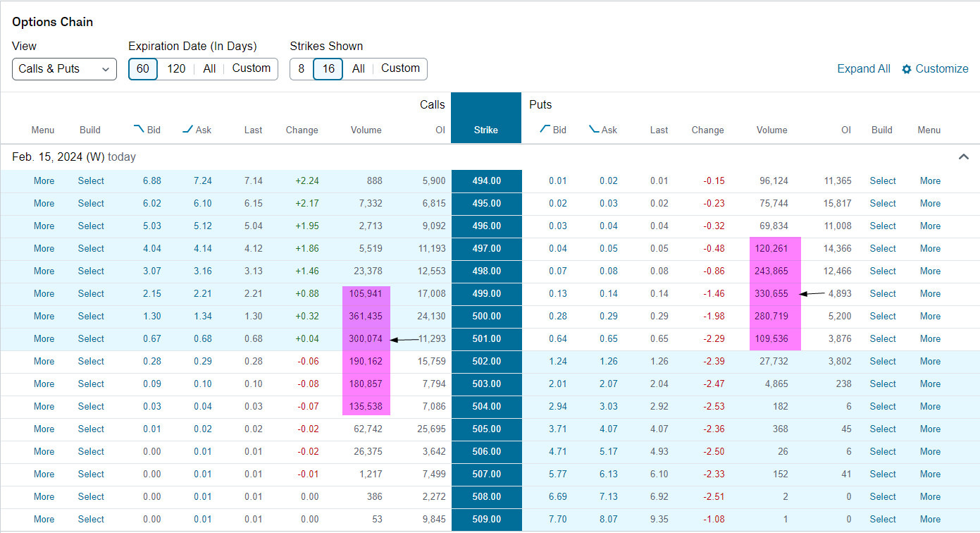
Task: Click calls Select for 500.00 strike
Action: [x=91, y=317]
